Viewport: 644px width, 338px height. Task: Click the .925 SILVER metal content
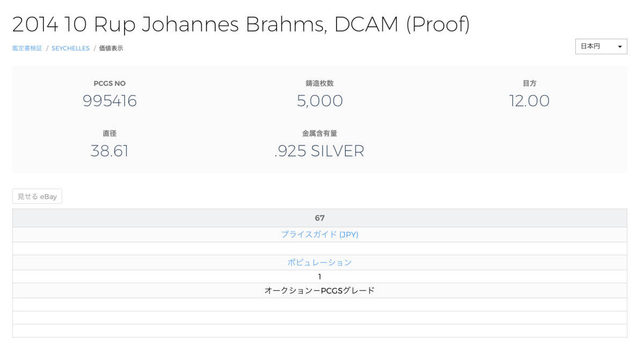tap(319, 151)
